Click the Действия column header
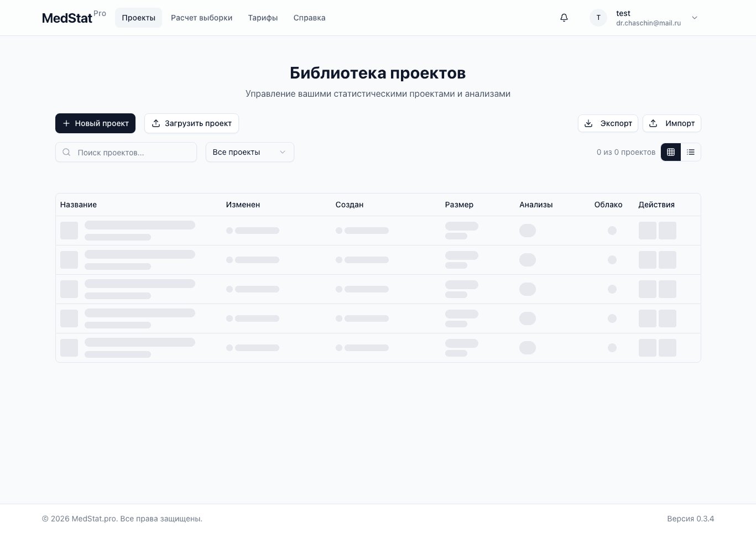Viewport: 756px width, 533px height. click(x=656, y=205)
